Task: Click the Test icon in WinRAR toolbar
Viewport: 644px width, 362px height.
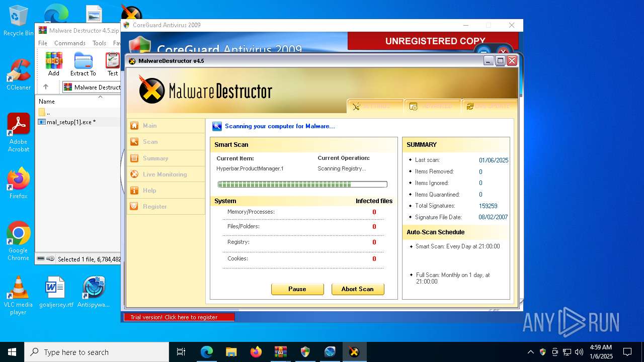Action: click(x=113, y=64)
